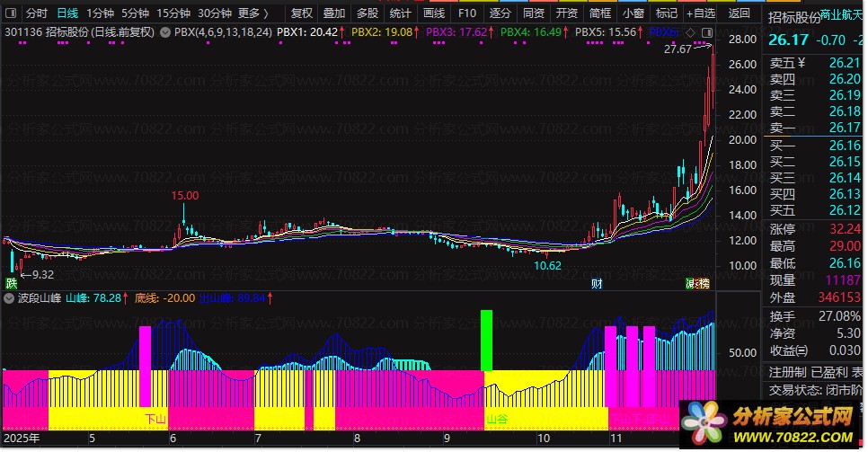Click 榜 marker near chart bottom right
Viewport: 868px width, 452px height.
[703, 284]
